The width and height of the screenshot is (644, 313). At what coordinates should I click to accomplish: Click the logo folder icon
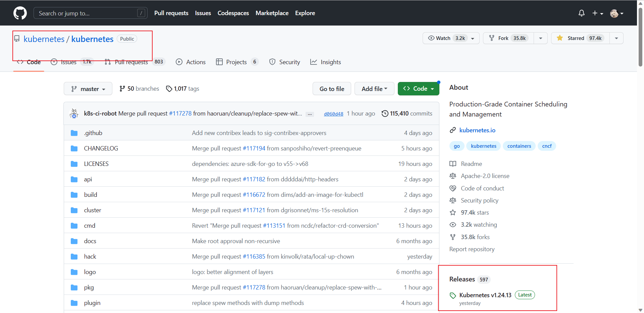(74, 272)
